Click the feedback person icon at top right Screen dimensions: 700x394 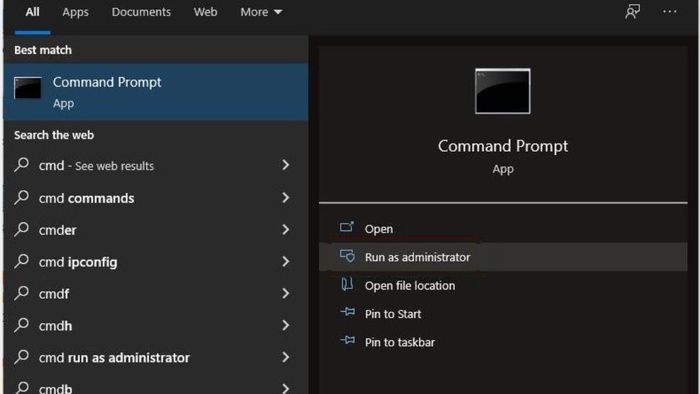click(x=633, y=12)
